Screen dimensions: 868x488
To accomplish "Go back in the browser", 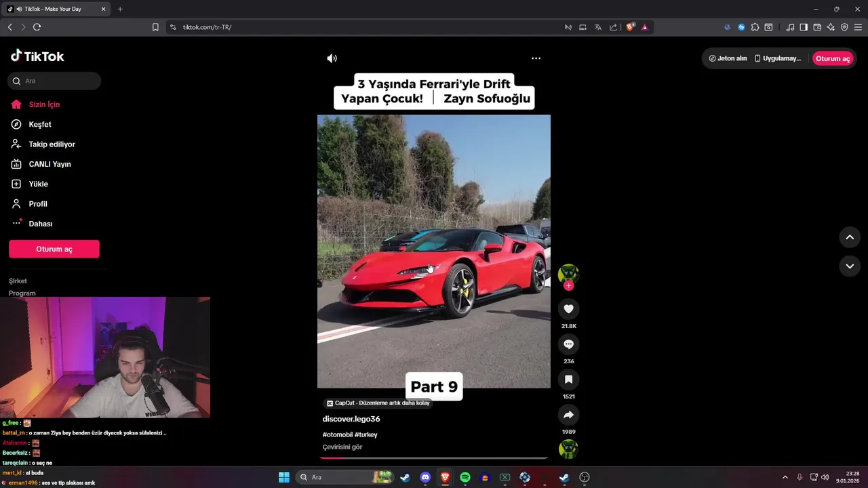I will click(9, 27).
